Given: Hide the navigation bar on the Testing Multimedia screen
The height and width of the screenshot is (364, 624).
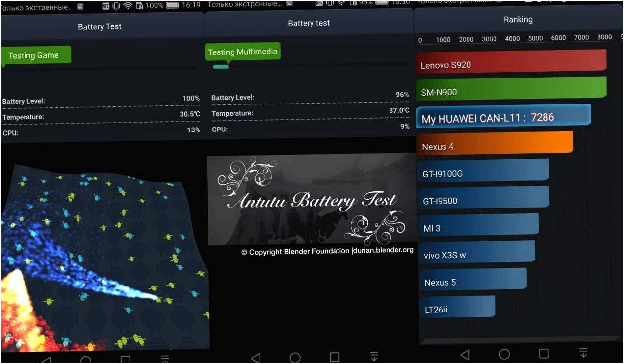Looking at the screenshot, I should pos(374,356).
